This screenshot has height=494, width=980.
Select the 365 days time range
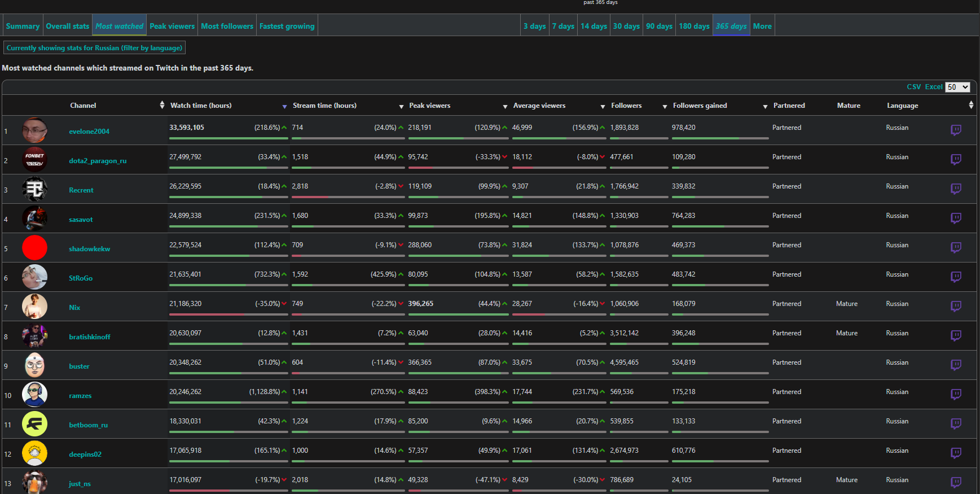coord(731,26)
